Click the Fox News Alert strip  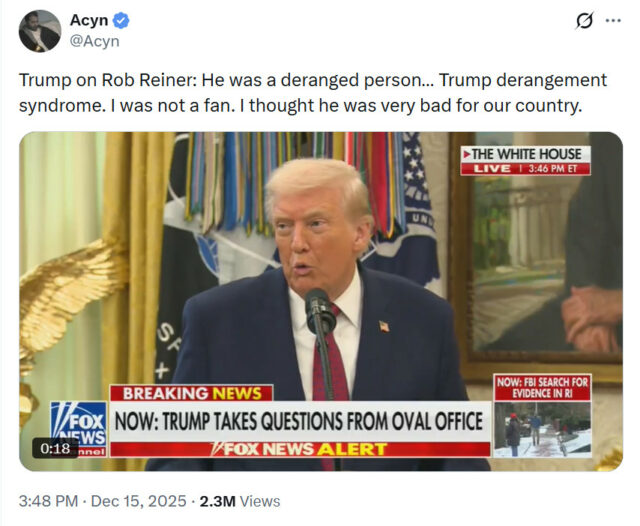coord(300,449)
